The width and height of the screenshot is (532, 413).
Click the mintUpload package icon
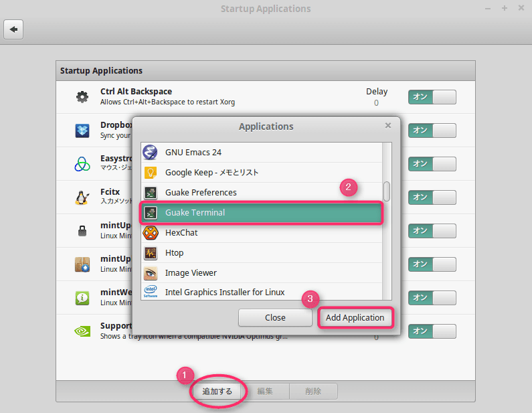(82, 264)
